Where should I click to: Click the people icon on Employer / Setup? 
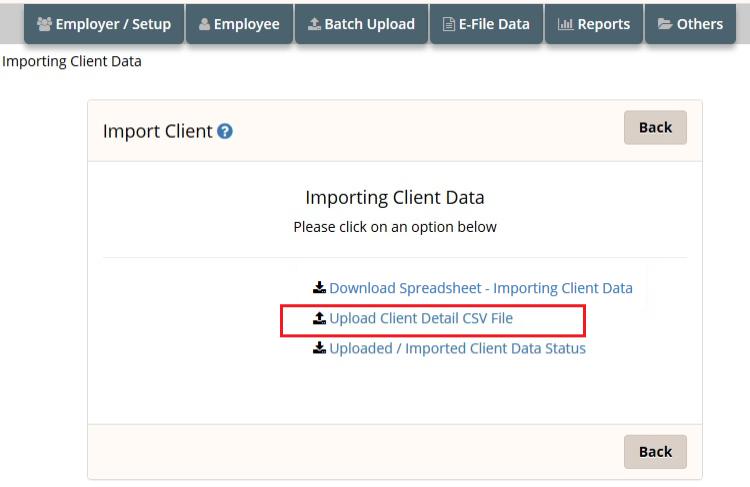click(x=44, y=24)
